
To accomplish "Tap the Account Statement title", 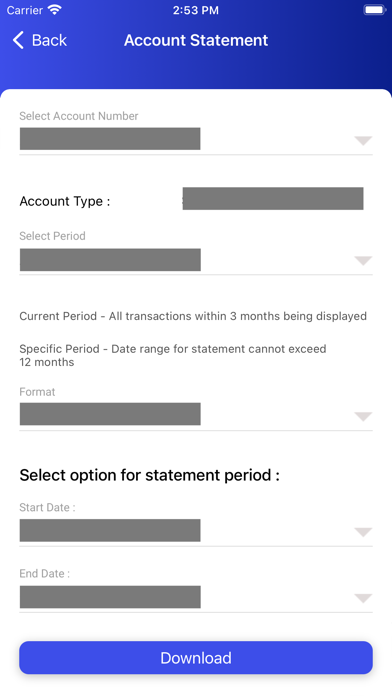I will (196, 40).
